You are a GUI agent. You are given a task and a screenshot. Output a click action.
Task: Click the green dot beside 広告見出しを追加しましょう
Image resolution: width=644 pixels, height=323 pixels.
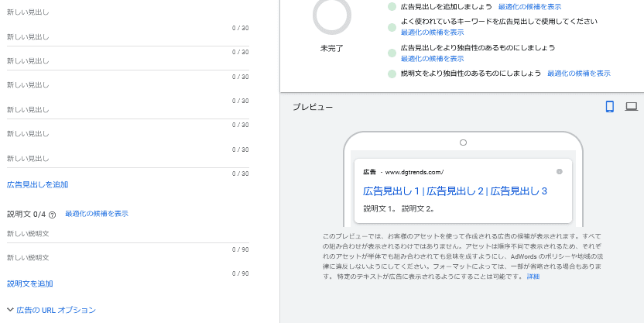pyautogui.click(x=392, y=6)
